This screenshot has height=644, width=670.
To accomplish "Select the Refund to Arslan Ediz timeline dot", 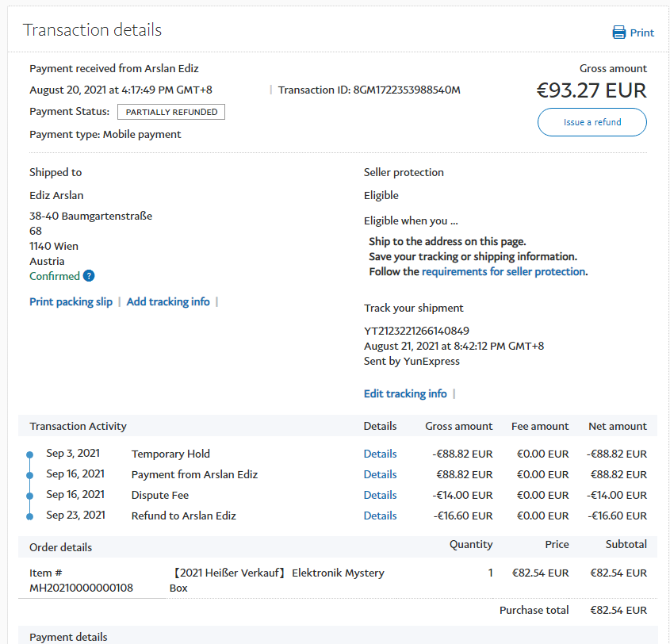I will coord(30,516).
